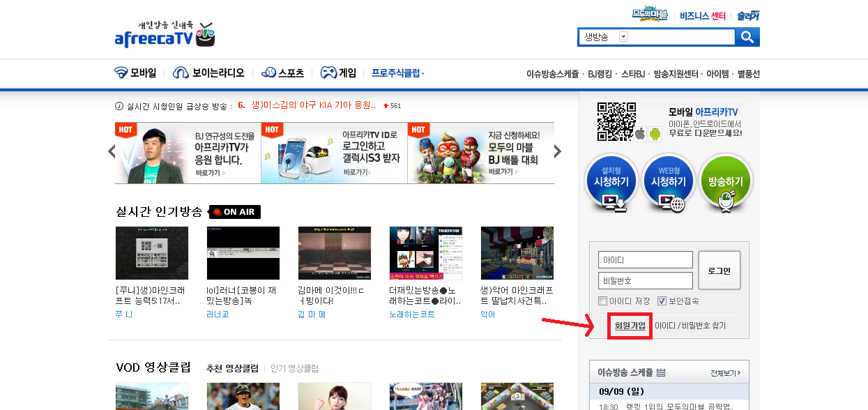868x410 pixels.
Task: Open the 모두의 마블 BJ 배틀 대회 banner
Action: click(480, 153)
